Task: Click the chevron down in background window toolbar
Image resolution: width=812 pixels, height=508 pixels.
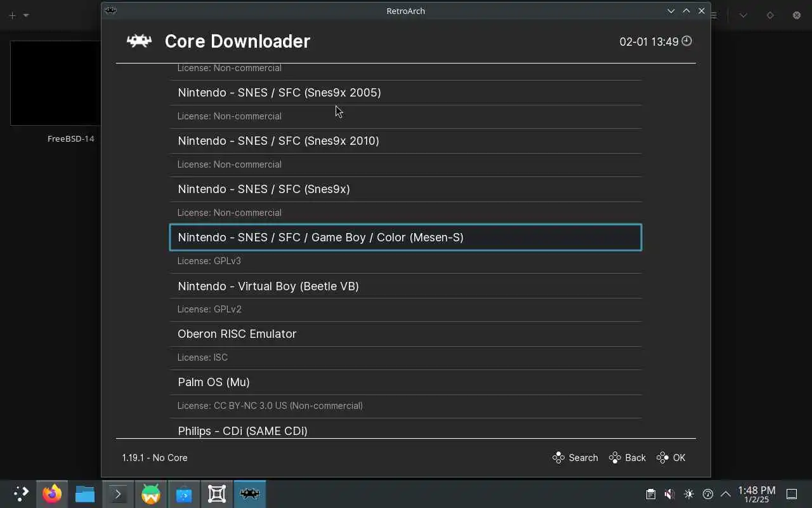Action: pos(743,15)
